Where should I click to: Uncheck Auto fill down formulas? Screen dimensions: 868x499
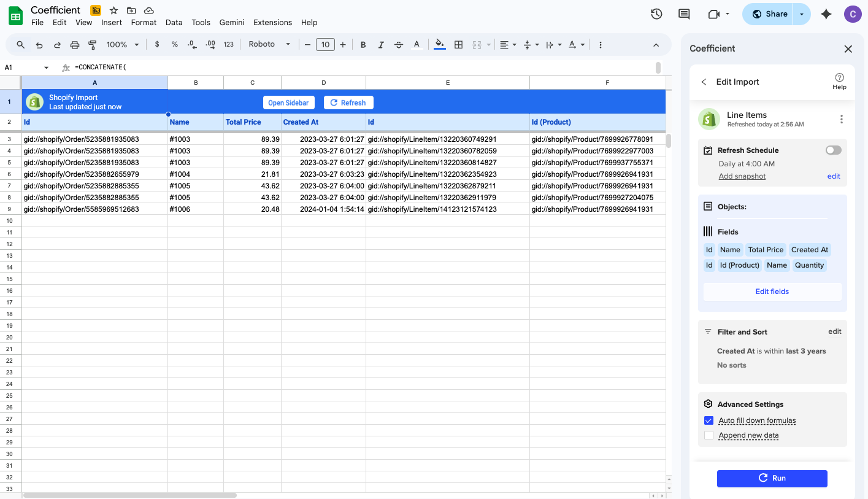click(709, 420)
